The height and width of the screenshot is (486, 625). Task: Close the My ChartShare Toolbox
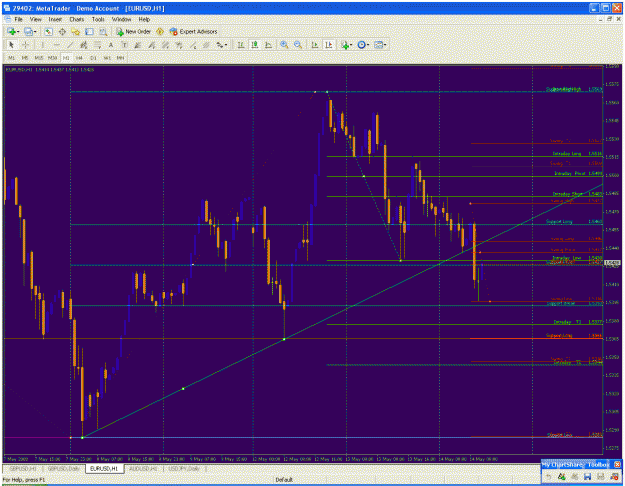pos(617,464)
